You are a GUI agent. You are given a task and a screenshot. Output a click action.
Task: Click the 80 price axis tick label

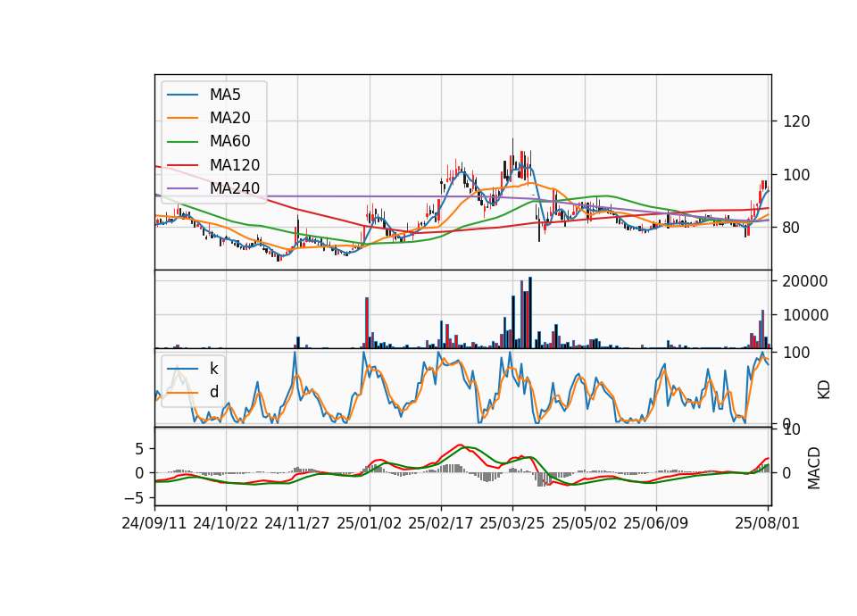point(792,228)
